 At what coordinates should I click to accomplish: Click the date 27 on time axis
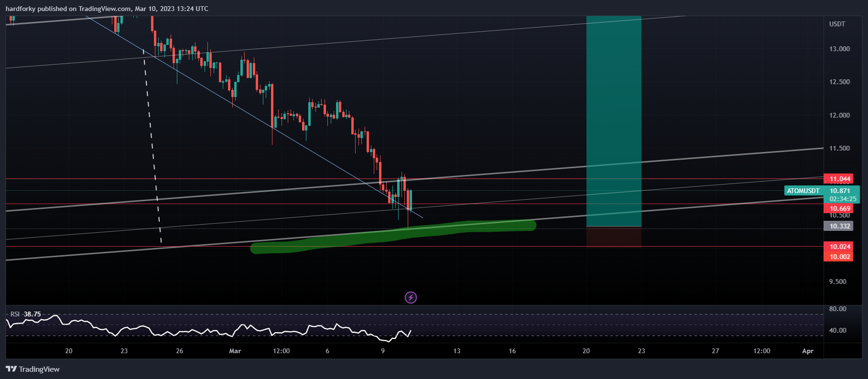coord(716,351)
